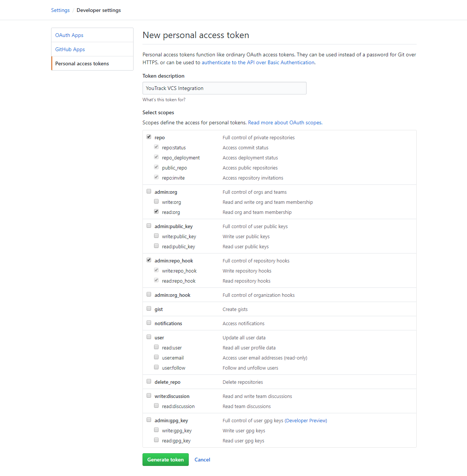This screenshot has width=467, height=476.
Task: Check the write:discussion scope
Action: (x=149, y=395)
